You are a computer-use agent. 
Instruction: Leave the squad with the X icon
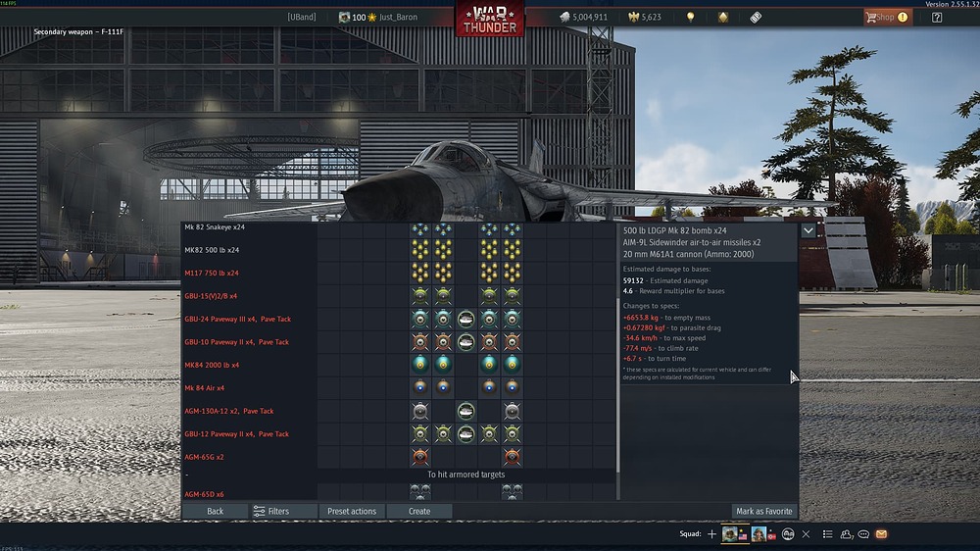(x=806, y=534)
